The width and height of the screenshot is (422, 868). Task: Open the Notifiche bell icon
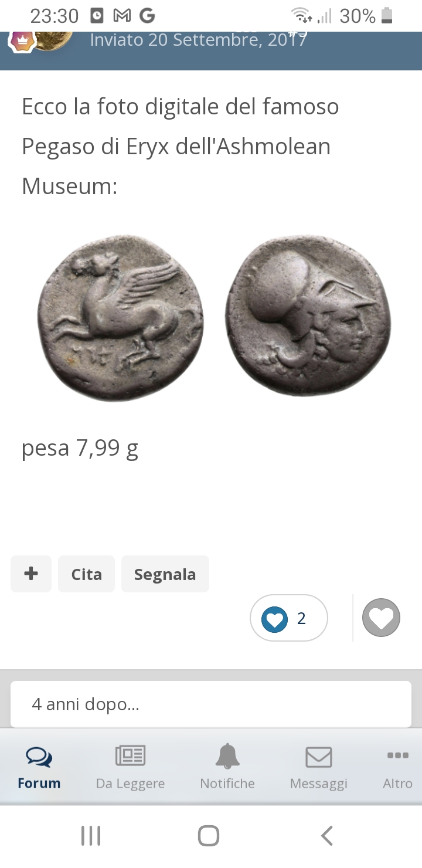[x=227, y=756]
